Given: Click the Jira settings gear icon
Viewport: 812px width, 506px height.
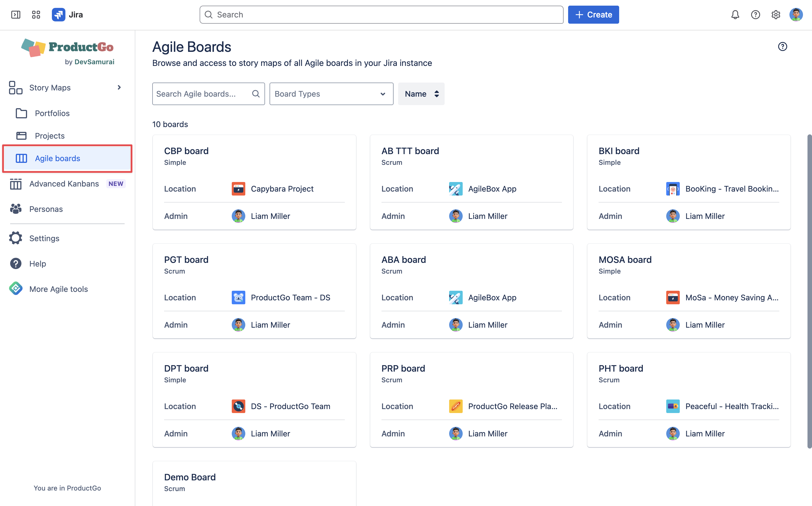Looking at the screenshot, I should [776, 15].
